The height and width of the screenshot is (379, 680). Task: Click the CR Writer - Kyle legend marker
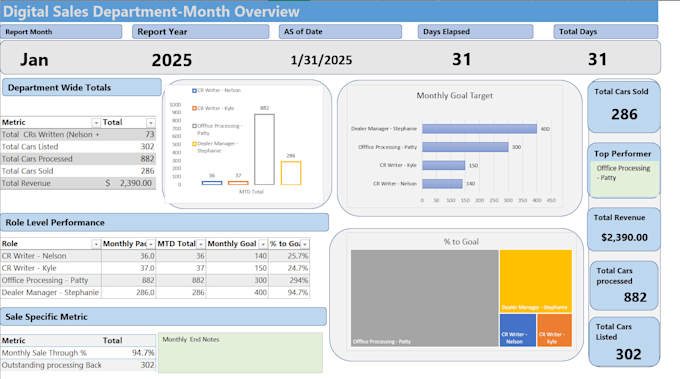click(194, 108)
